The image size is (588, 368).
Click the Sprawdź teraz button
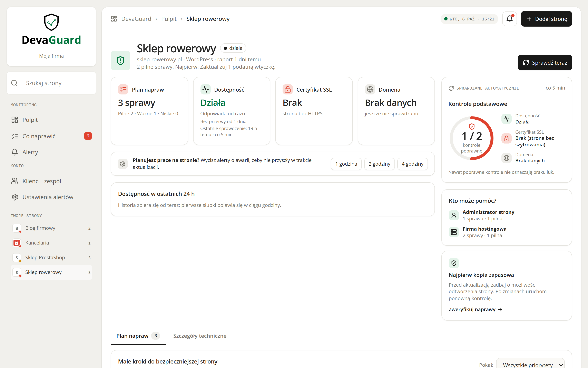tap(545, 63)
